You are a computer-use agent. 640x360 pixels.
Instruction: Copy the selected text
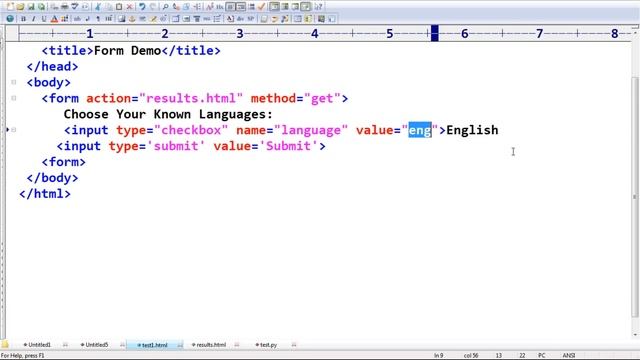pos(108,7)
